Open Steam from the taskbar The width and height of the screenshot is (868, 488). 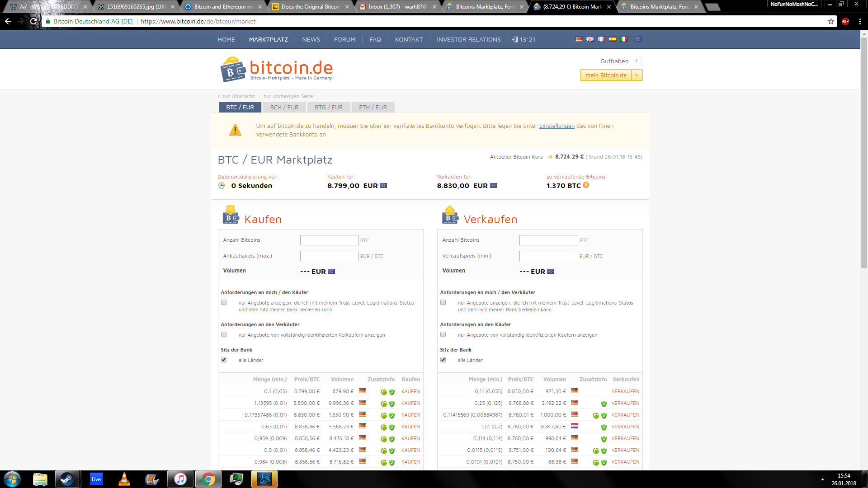point(67,479)
